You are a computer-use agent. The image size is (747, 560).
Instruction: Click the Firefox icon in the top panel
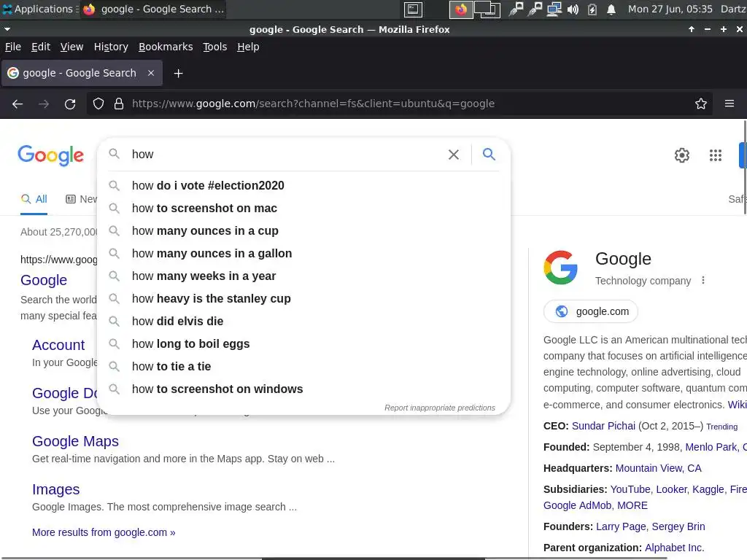(x=461, y=9)
